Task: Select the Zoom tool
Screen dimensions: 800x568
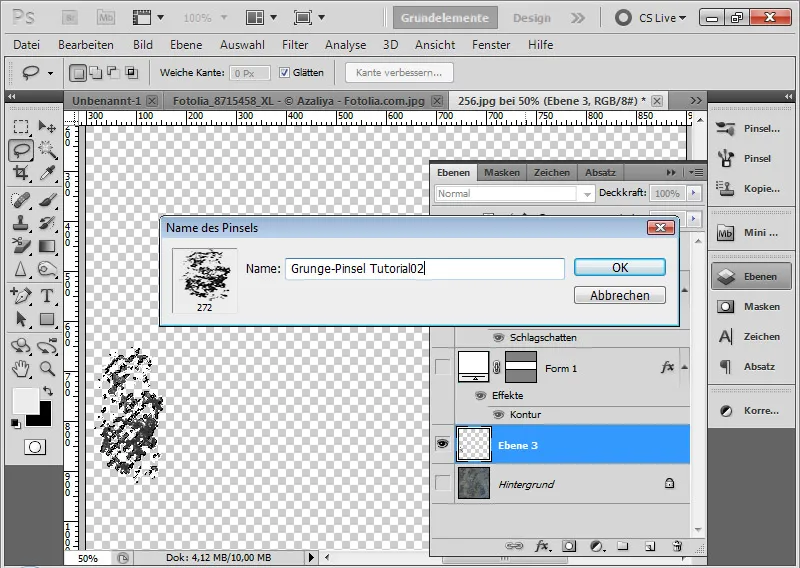Action: pyautogui.click(x=47, y=368)
